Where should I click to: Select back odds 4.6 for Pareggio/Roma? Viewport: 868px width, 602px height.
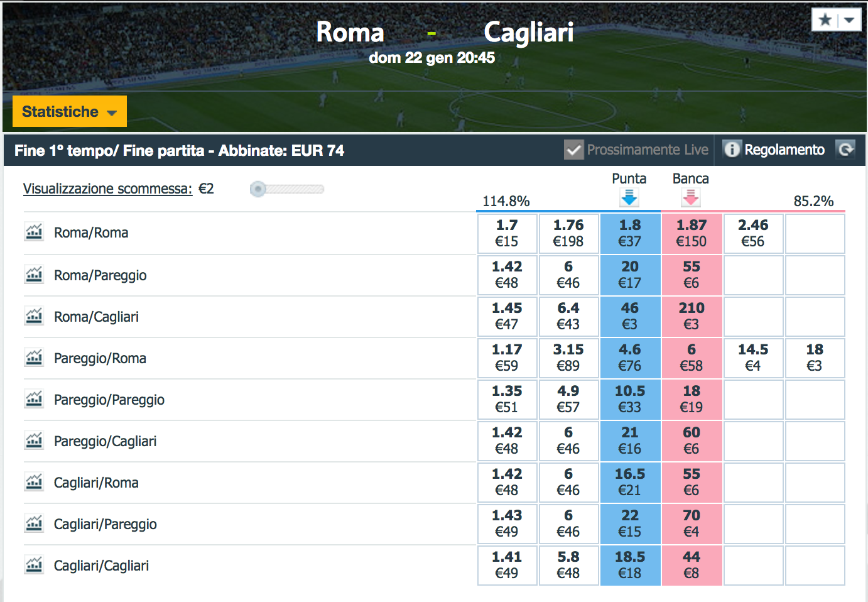630,358
